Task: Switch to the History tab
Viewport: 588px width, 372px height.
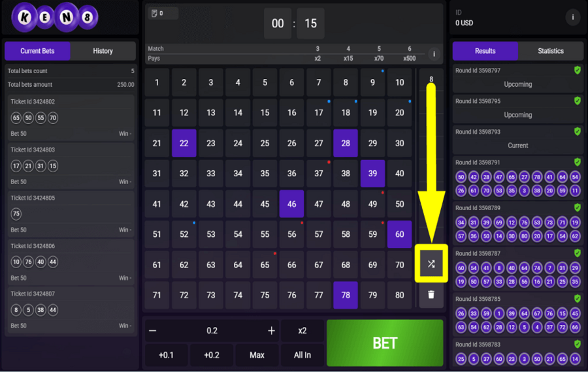Action: 103,51
